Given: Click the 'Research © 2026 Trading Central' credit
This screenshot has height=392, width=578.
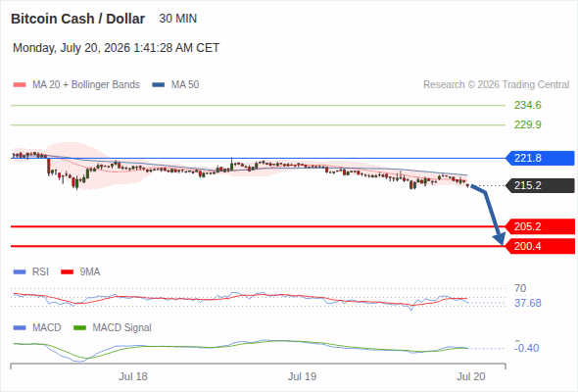Looking at the screenshot, I should tap(496, 85).
